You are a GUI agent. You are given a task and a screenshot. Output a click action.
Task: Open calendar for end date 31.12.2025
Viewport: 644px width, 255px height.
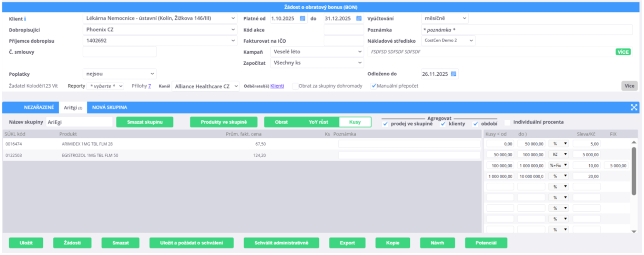(x=359, y=18)
